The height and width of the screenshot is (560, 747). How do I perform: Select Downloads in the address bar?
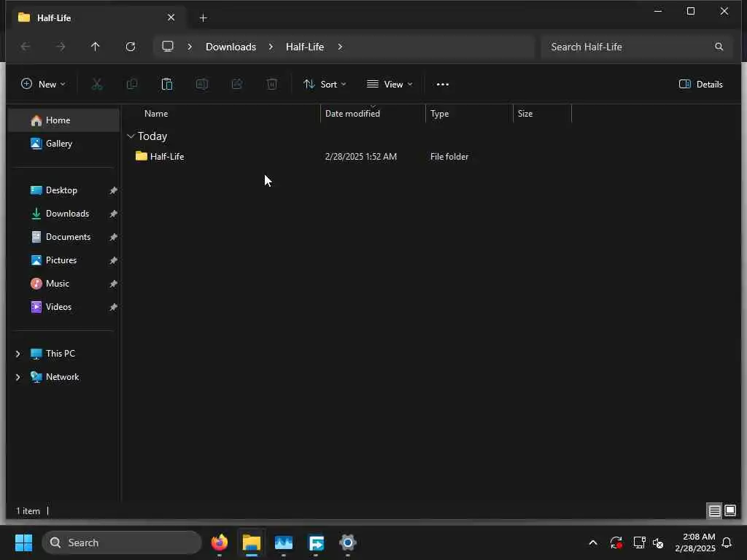tap(231, 47)
